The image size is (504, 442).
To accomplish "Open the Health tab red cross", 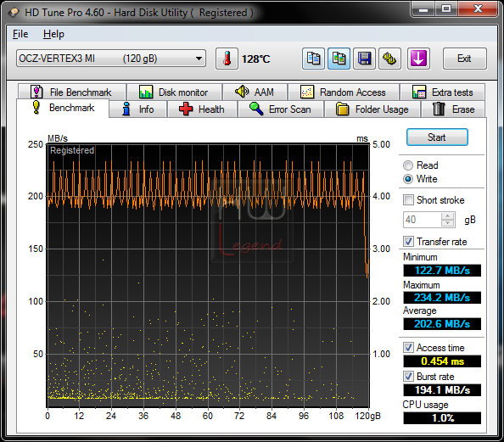I will (202, 109).
